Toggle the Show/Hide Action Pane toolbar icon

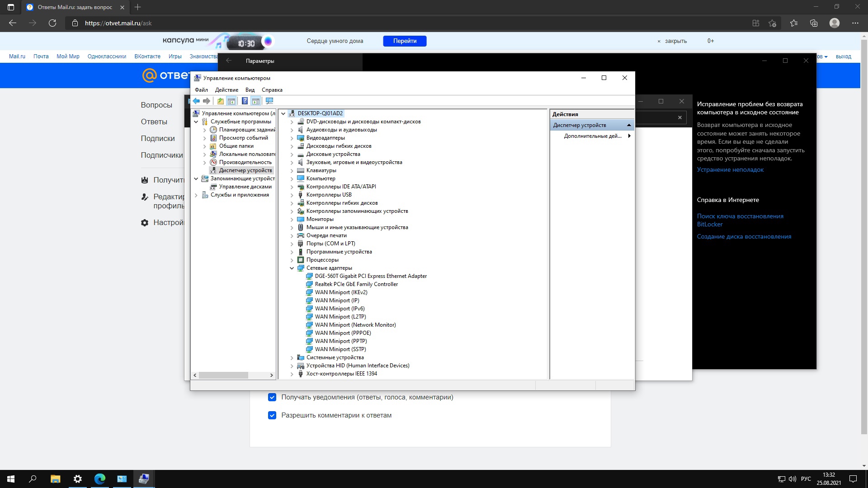pyautogui.click(x=256, y=101)
